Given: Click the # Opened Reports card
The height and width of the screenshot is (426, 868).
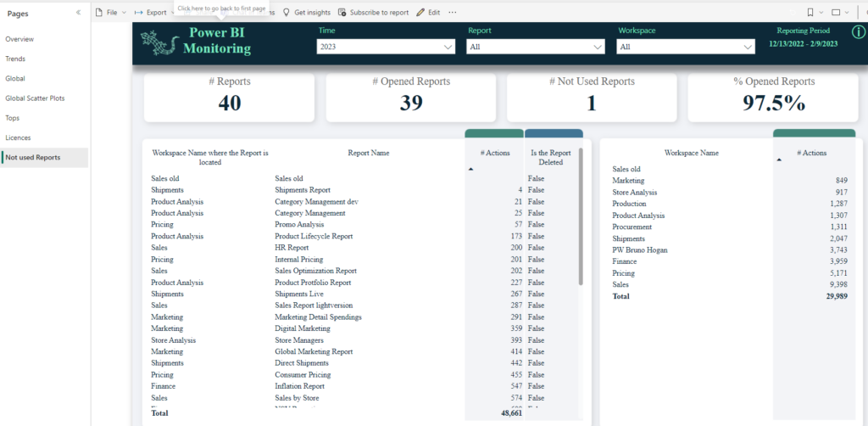Looking at the screenshot, I should pos(411,98).
